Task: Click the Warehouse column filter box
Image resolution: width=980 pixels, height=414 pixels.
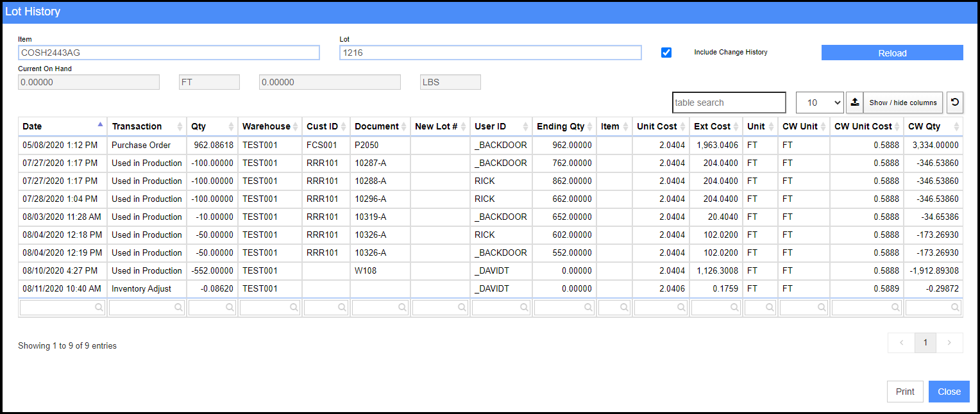Action: (270, 308)
